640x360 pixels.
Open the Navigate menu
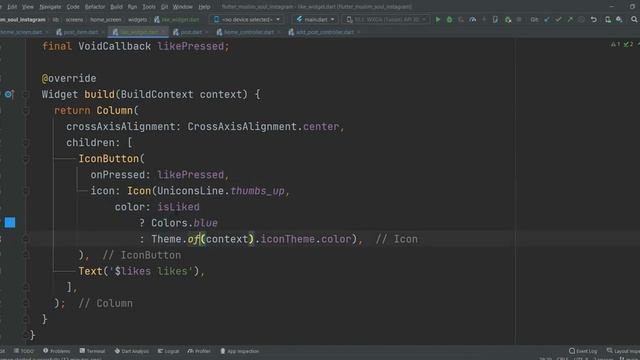tap(50, 7)
